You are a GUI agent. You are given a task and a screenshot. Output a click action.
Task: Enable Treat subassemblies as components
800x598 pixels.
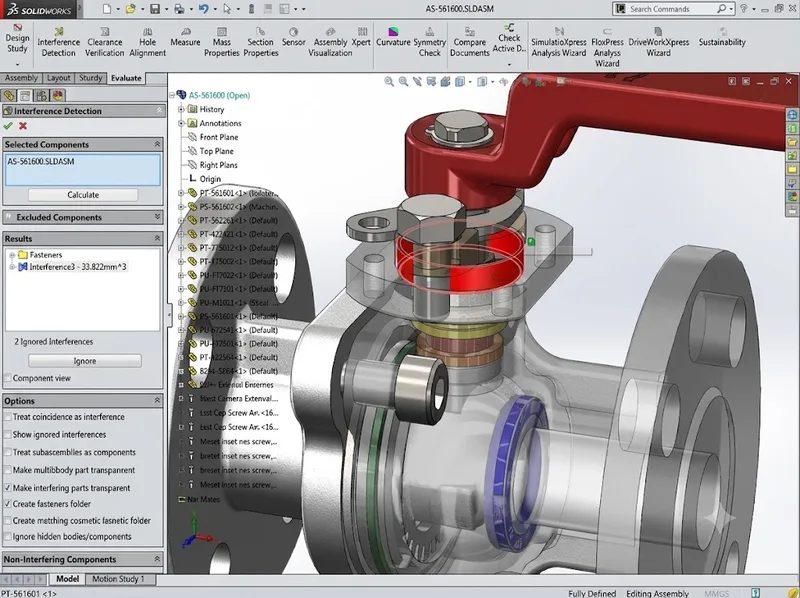[x=8, y=453]
